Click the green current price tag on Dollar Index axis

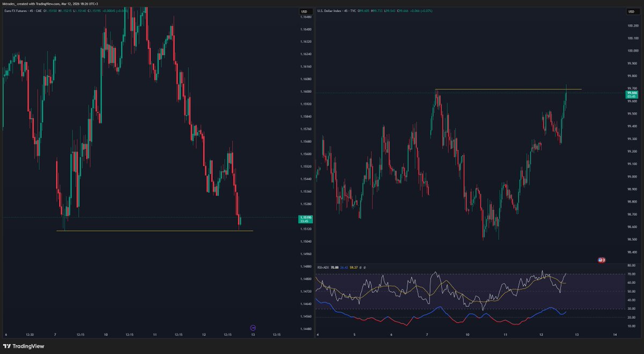pos(631,93)
